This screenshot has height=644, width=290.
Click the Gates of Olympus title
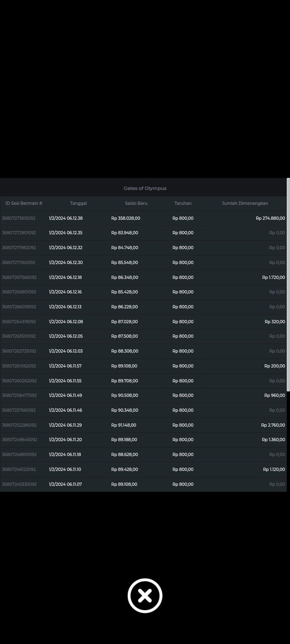[145, 188]
